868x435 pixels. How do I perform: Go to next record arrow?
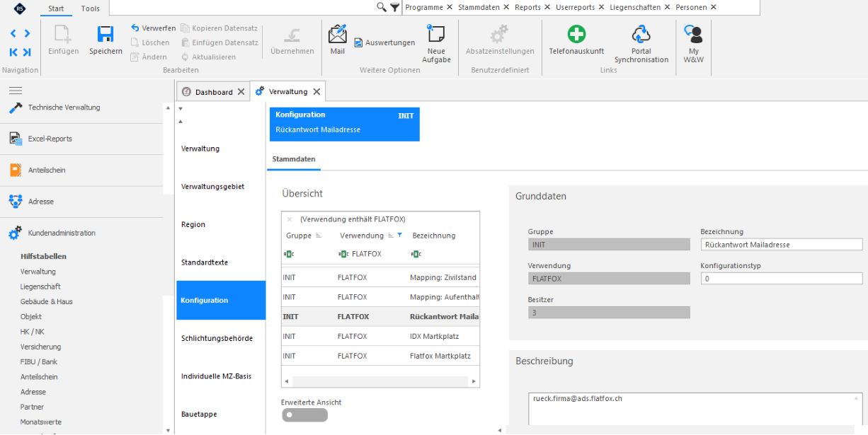(x=27, y=33)
